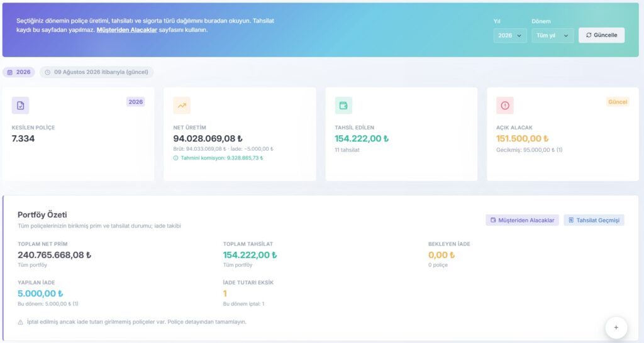Click the wallet icon in Tahsil Edilen card
The image size is (644, 343).
coord(343,106)
